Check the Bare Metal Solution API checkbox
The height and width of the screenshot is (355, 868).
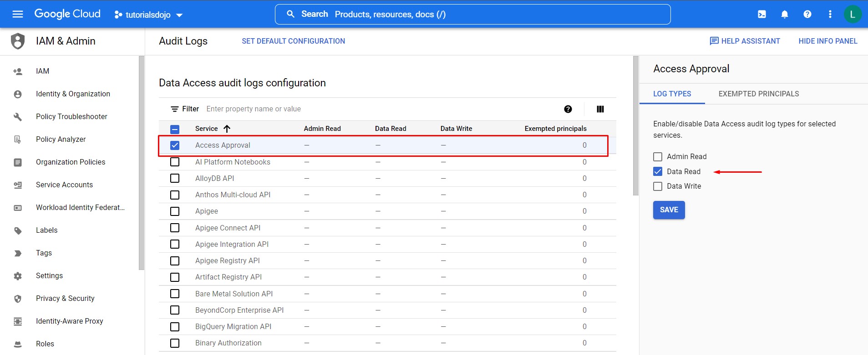(175, 294)
